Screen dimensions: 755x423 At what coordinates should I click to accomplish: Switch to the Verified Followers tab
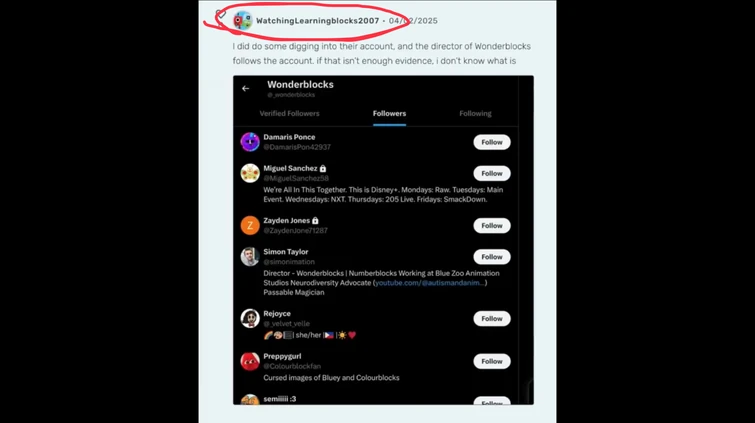(x=289, y=114)
